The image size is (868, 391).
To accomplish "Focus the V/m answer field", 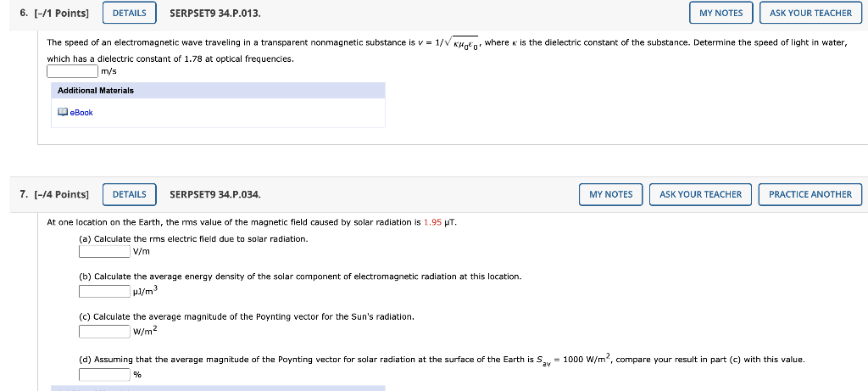I will click(x=104, y=251).
